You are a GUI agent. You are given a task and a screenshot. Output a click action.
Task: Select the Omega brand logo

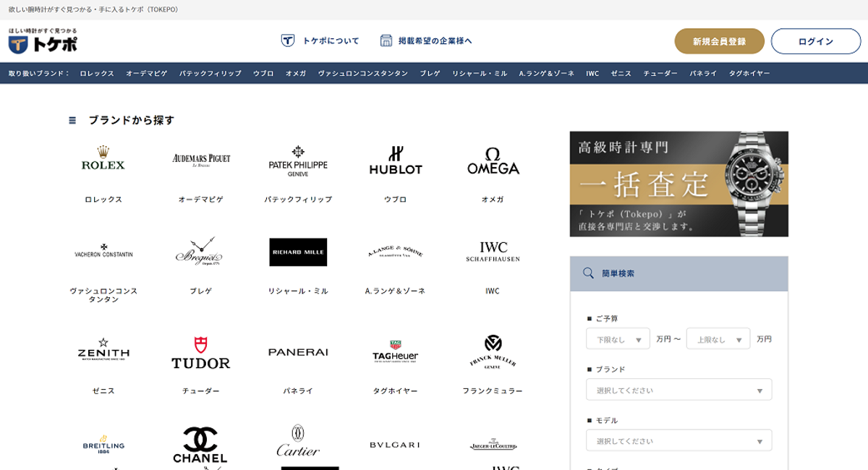coord(493,161)
